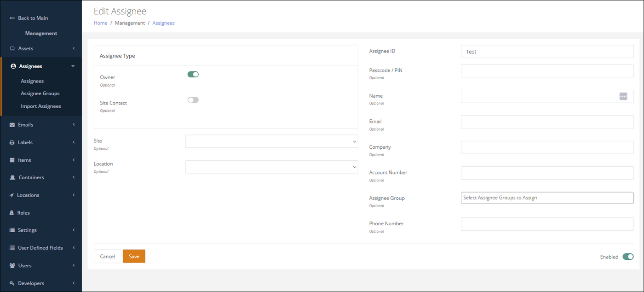
Task: Open the Roles menu item
Action: pyautogui.click(x=41, y=213)
